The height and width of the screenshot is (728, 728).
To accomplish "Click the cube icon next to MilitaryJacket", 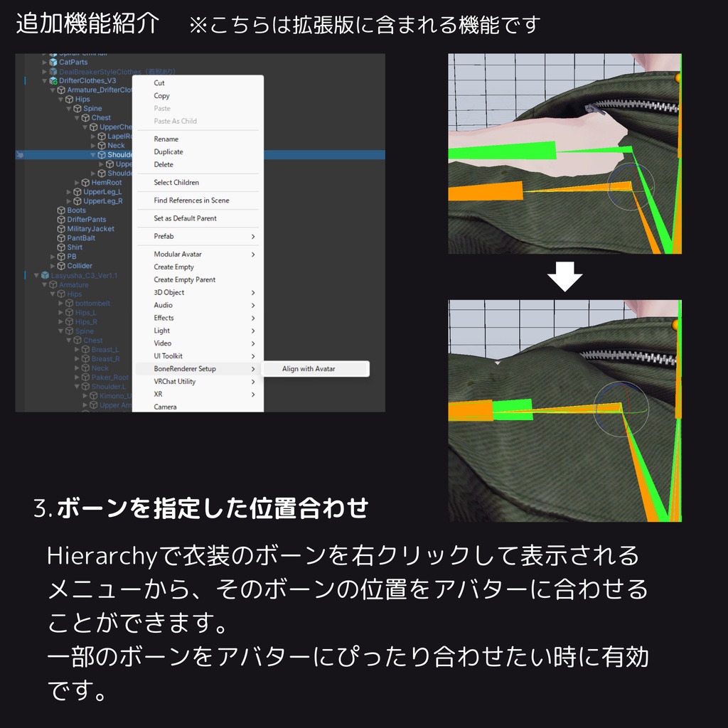I will [61, 229].
